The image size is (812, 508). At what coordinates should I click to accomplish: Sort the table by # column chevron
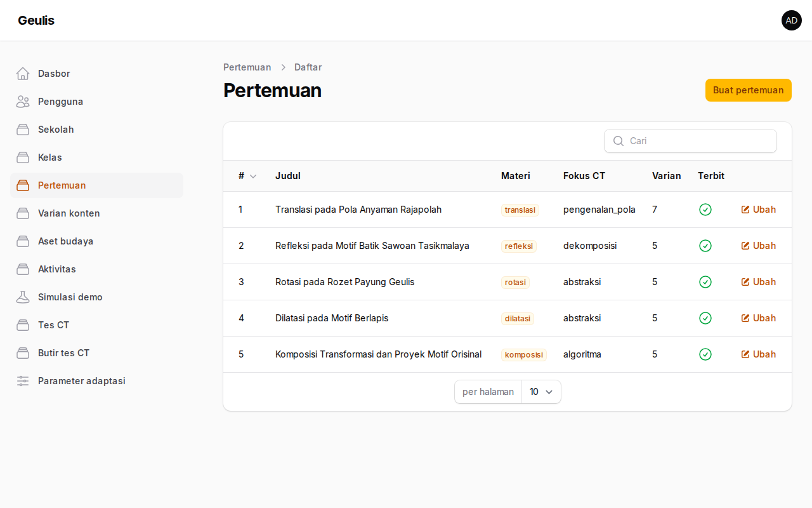[x=253, y=176]
